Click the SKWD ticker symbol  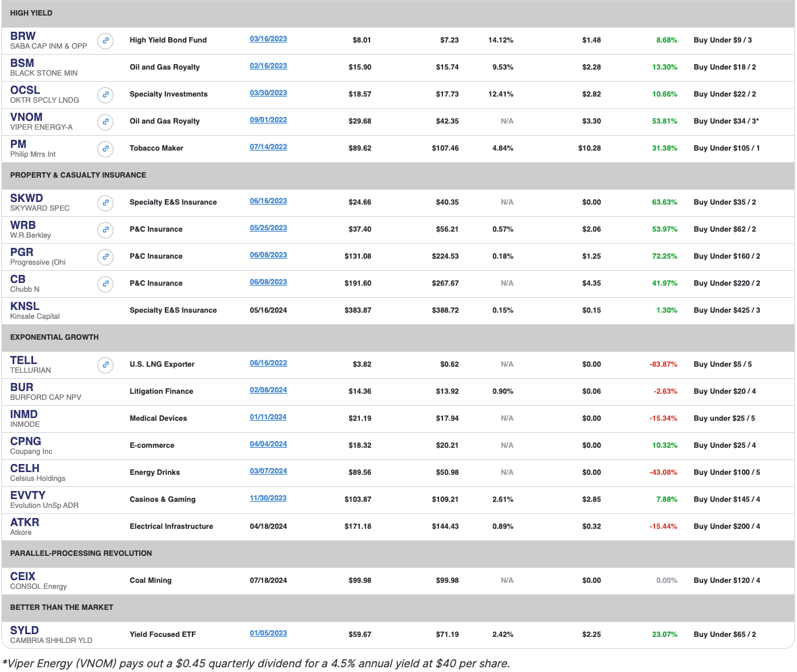[26, 199]
